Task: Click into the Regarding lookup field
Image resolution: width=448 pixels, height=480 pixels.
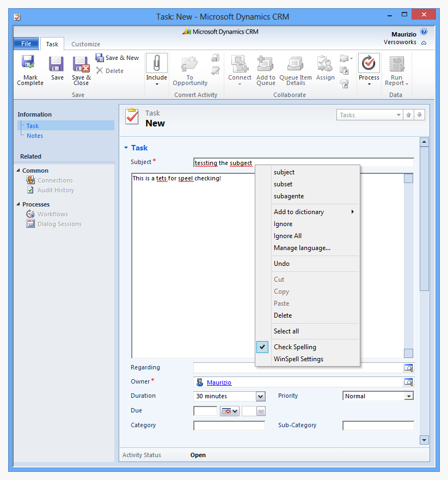Action: point(298,367)
